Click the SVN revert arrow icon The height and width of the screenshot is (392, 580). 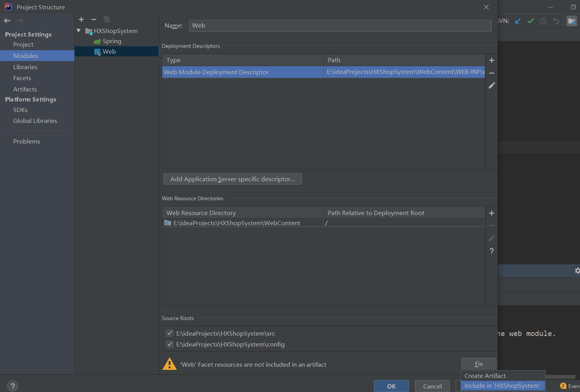tap(556, 21)
